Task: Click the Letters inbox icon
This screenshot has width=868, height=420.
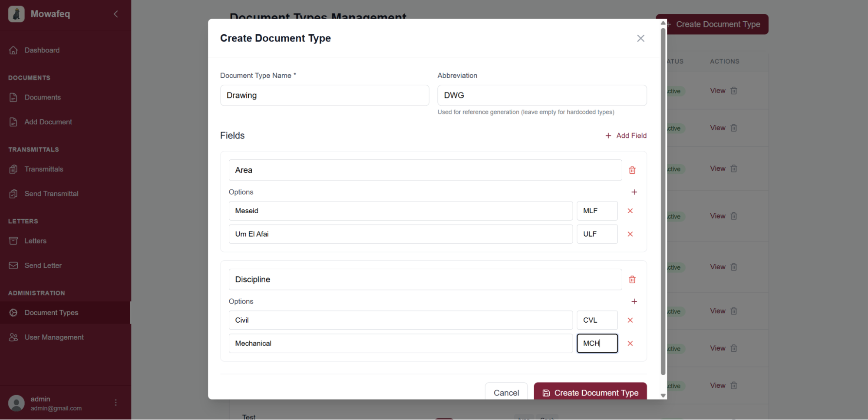Action: 13,241
